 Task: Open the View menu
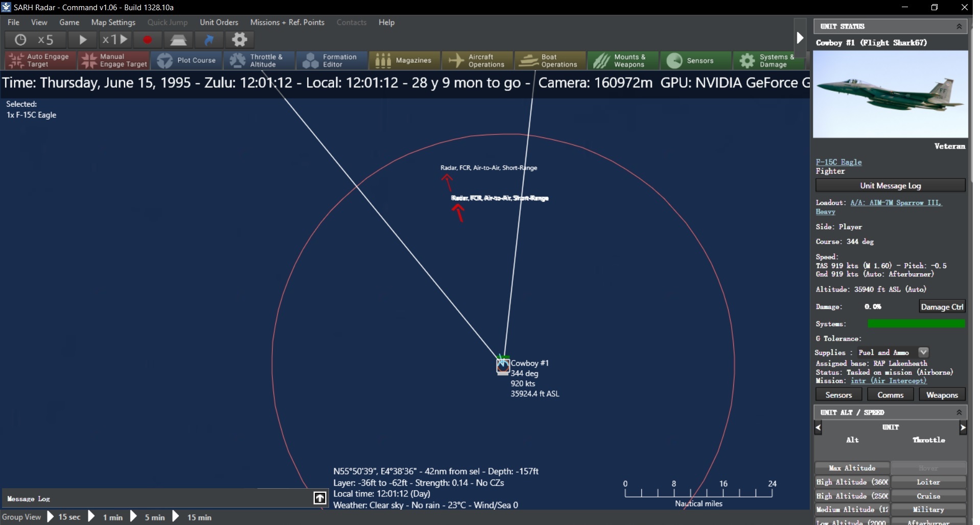[39, 22]
